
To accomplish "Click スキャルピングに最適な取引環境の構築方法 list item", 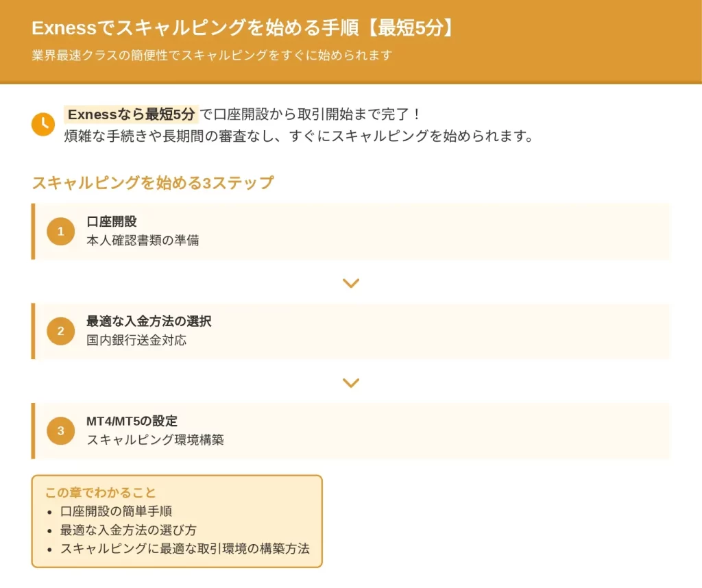I will [185, 549].
